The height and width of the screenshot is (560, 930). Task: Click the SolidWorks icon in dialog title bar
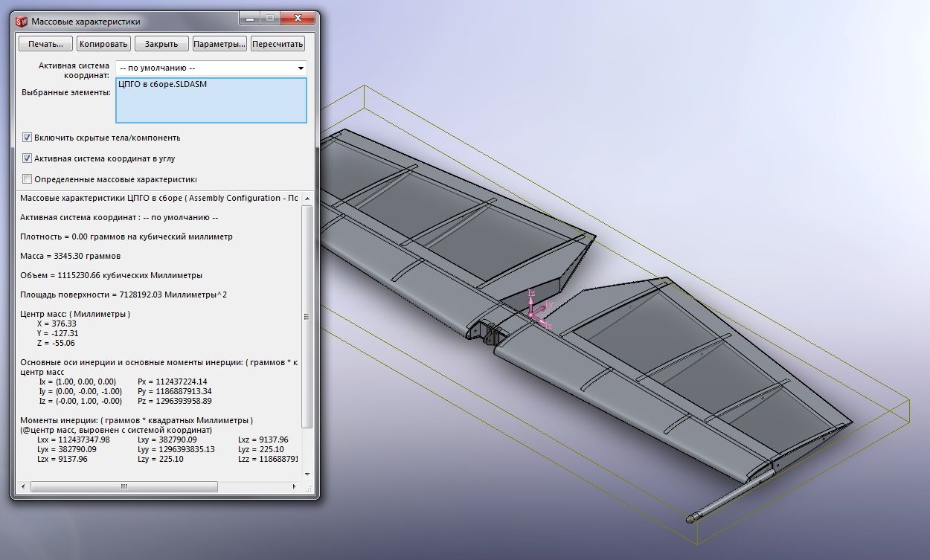point(22,22)
